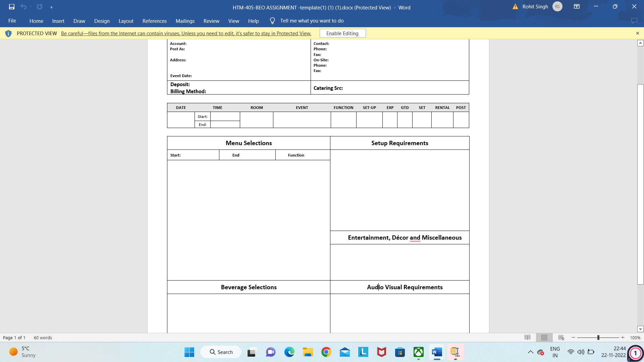Open the Tell Me lightbulb assistant
Image resolution: width=644 pixels, height=362 pixels.
pyautogui.click(x=272, y=20)
